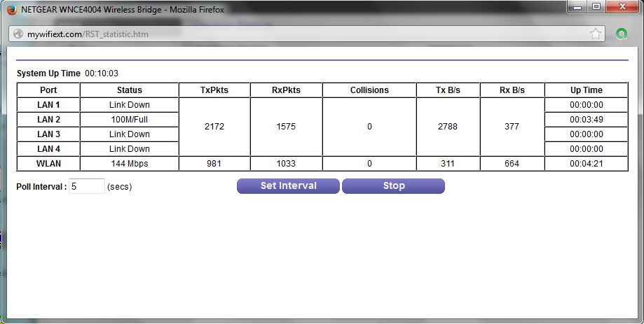Click LAN 1 Link Down status
The height and width of the screenshot is (324, 644).
tap(130, 104)
